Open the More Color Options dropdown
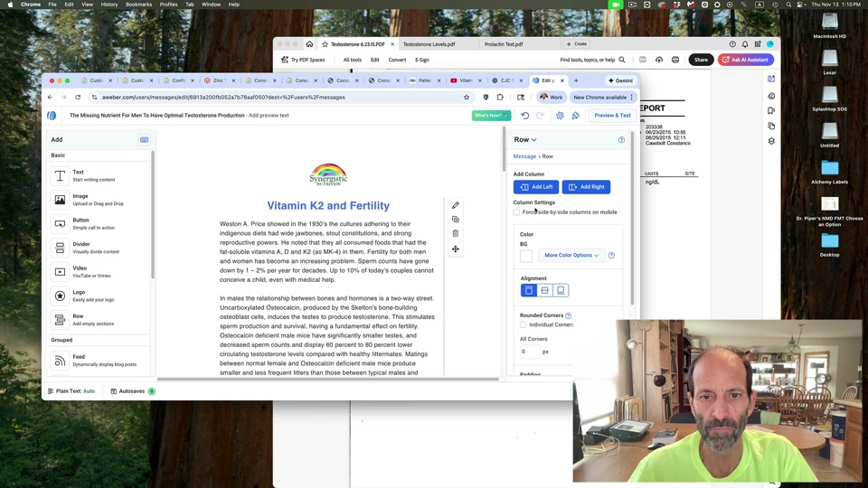This screenshot has width=868, height=488. (571, 255)
